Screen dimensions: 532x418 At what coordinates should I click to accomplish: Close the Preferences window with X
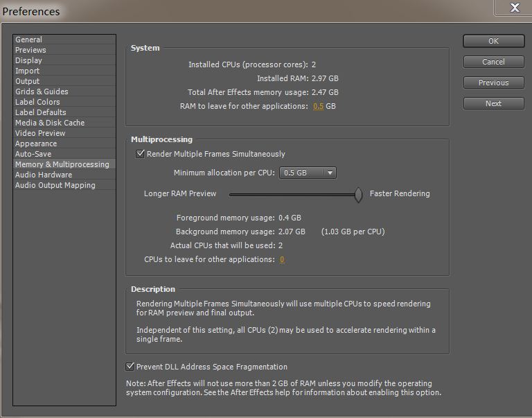515,8
